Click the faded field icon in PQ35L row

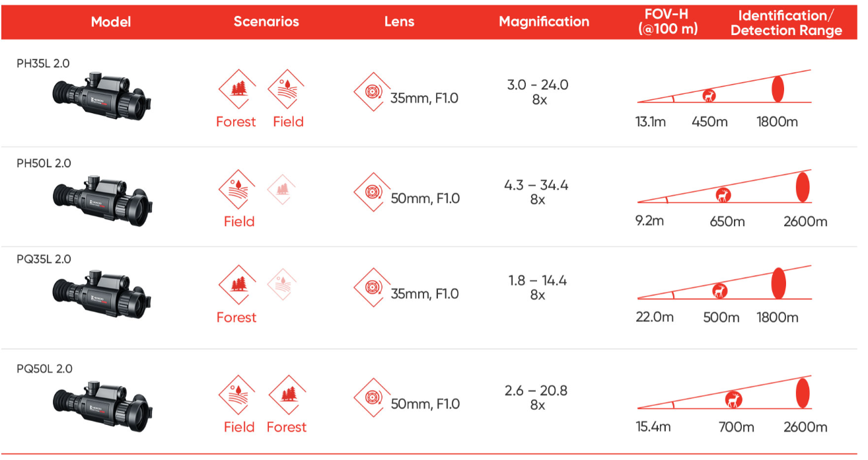(282, 284)
